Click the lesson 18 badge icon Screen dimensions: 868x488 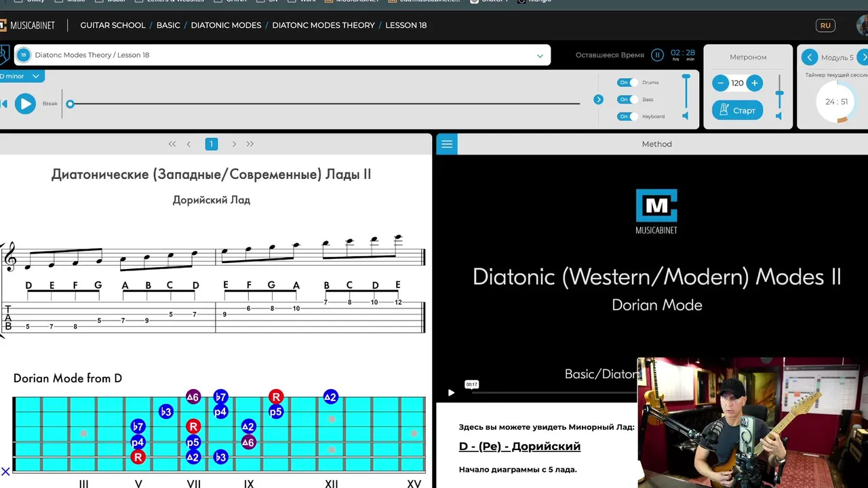tap(23, 55)
